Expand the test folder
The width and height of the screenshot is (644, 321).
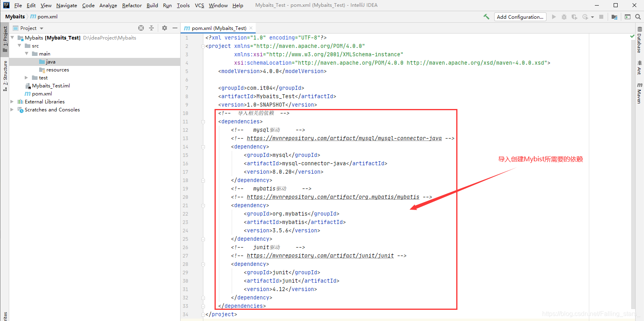[x=27, y=77]
